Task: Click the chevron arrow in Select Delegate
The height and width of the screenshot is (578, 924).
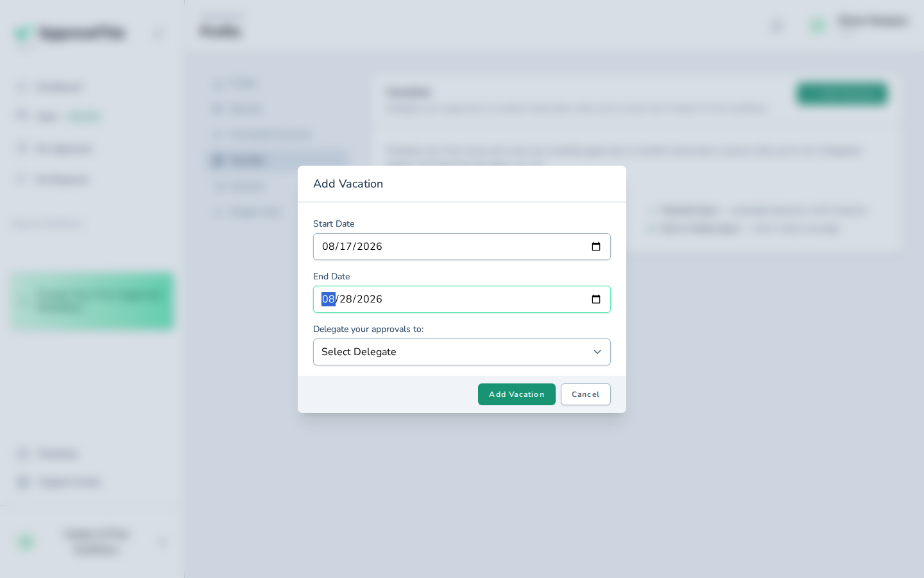Action: [597, 352]
